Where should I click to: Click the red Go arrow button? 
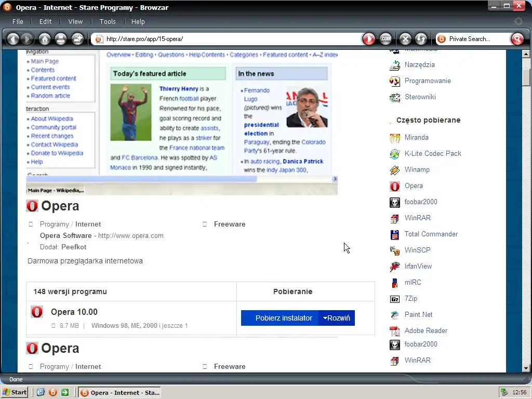(369, 39)
